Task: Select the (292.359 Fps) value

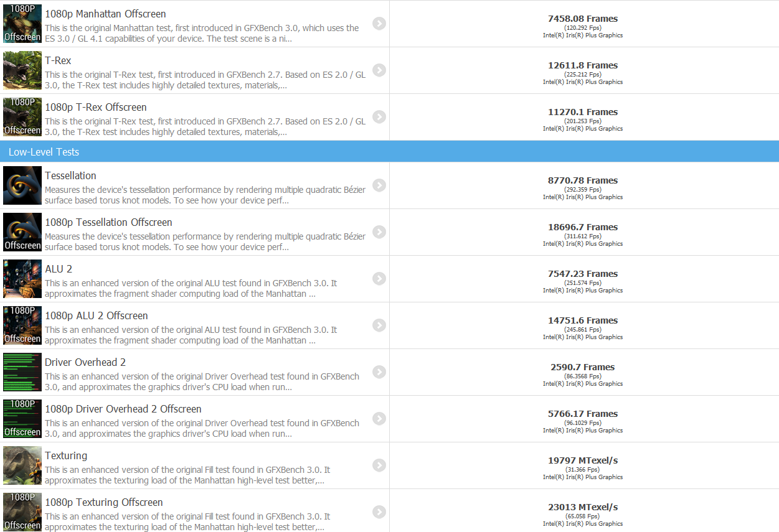Action: tap(583, 190)
